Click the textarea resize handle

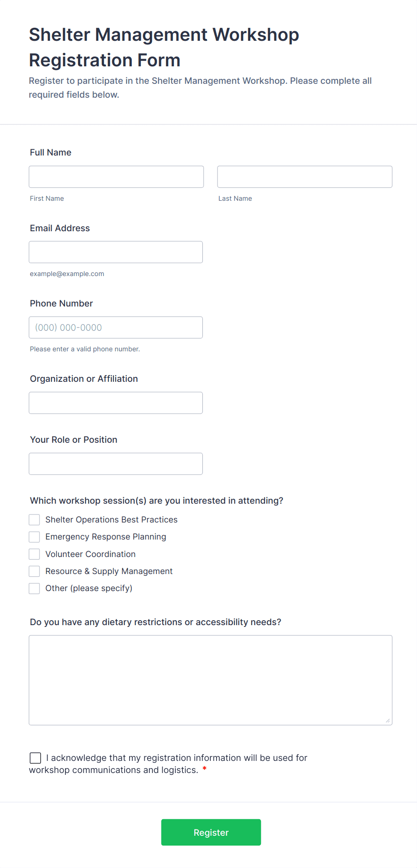(x=388, y=721)
